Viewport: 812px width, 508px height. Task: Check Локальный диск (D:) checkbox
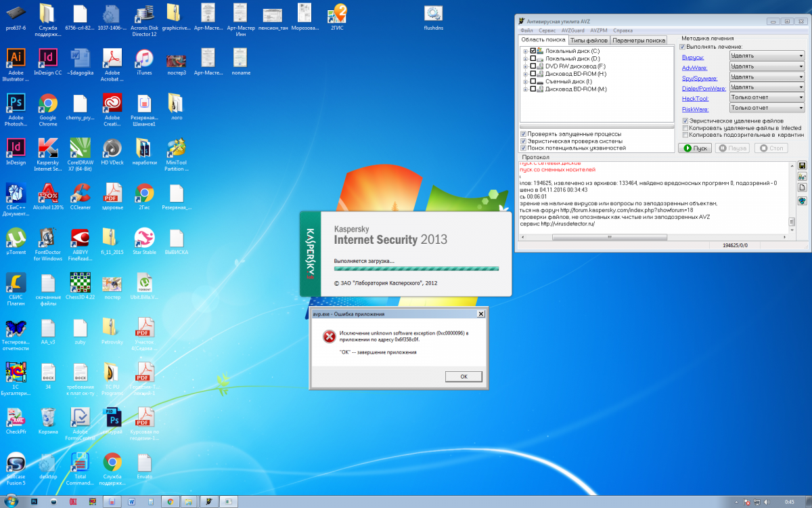pos(533,59)
